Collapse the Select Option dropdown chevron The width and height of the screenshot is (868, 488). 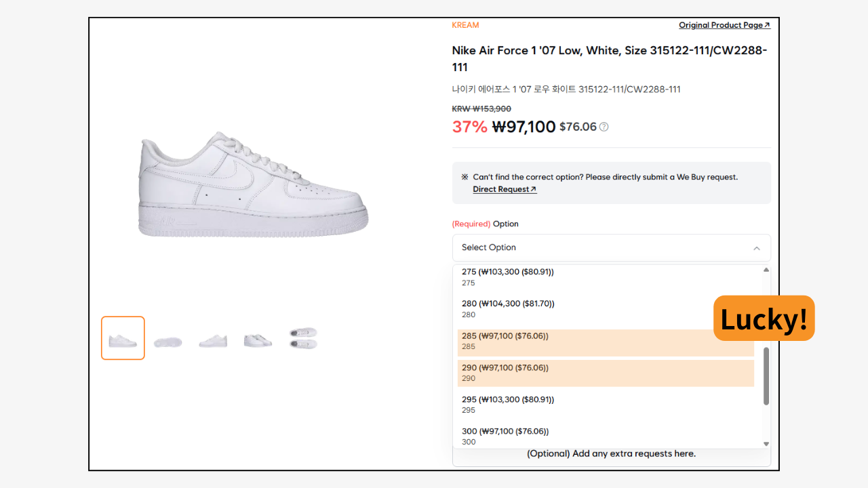pos(757,248)
